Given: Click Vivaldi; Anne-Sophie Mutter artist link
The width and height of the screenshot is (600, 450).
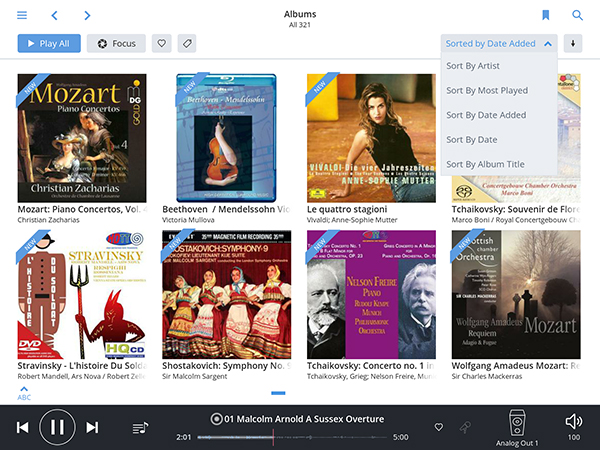Looking at the screenshot, I should click(x=352, y=220).
